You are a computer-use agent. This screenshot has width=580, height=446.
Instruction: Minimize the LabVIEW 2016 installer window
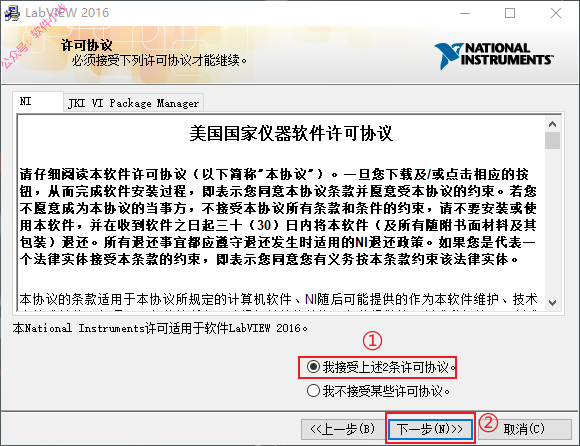tap(465, 13)
